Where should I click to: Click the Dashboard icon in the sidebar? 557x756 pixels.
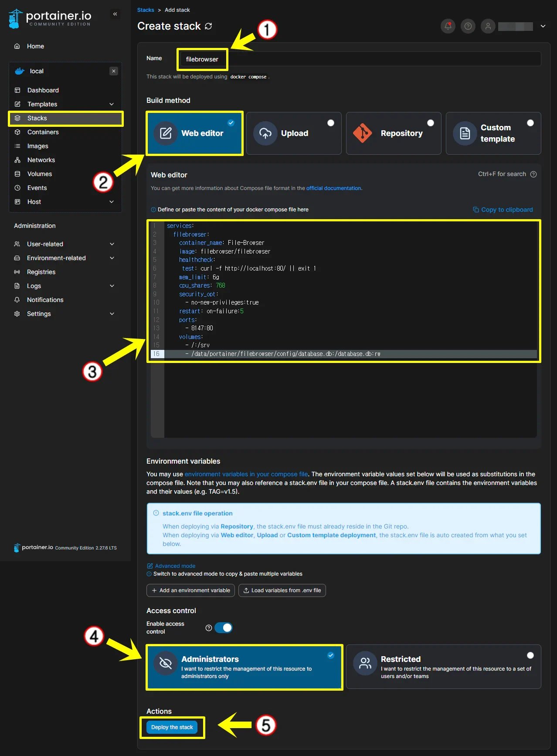coord(17,90)
